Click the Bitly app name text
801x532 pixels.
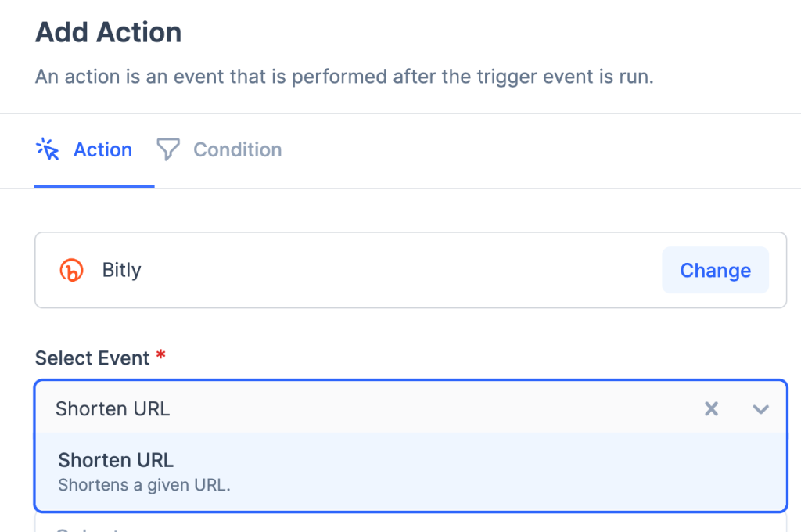coord(121,271)
